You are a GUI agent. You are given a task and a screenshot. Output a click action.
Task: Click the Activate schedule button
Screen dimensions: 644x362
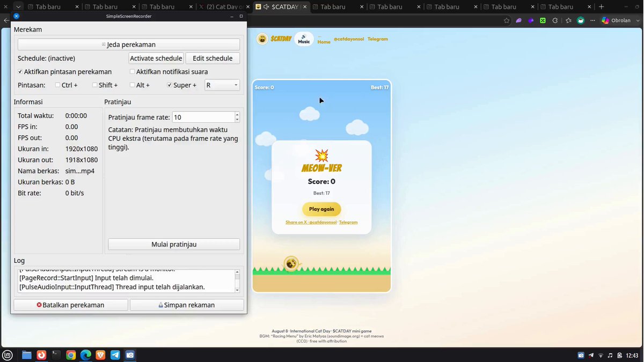(x=156, y=58)
